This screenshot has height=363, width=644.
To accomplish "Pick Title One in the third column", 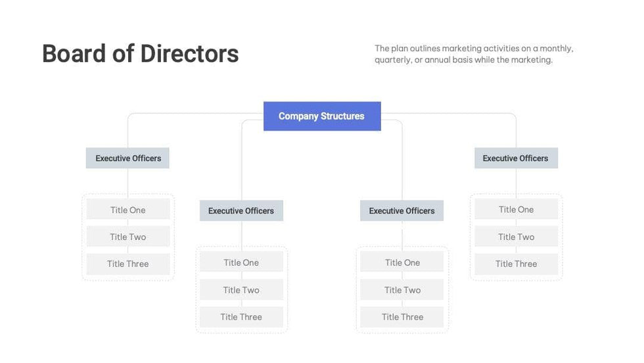I will (402, 263).
